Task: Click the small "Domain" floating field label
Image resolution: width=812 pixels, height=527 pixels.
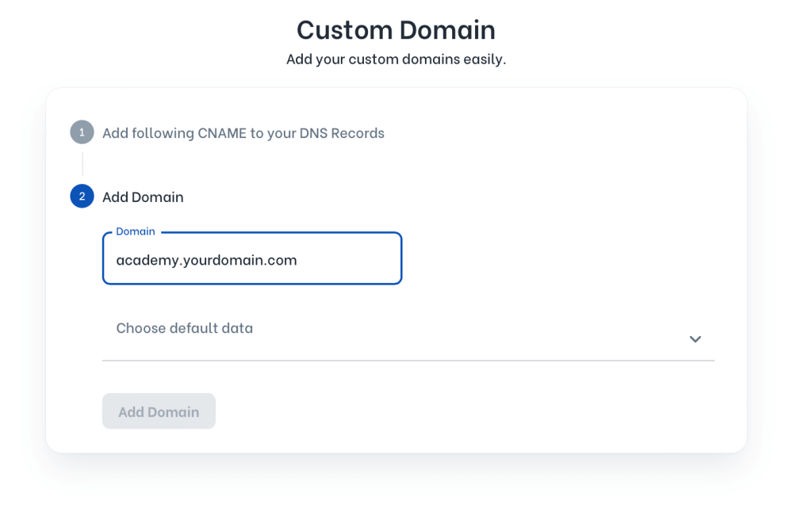Action: click(136, 231)
